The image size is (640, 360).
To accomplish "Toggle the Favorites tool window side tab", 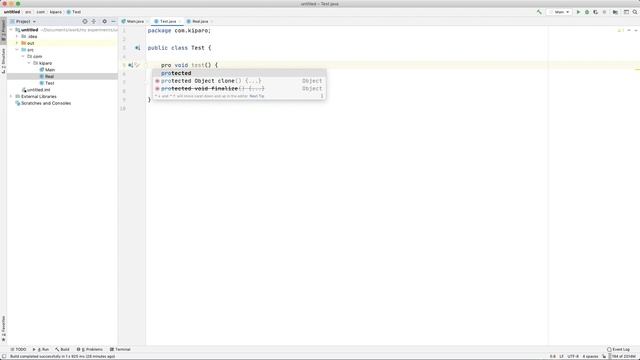I will tap(3, 328).
